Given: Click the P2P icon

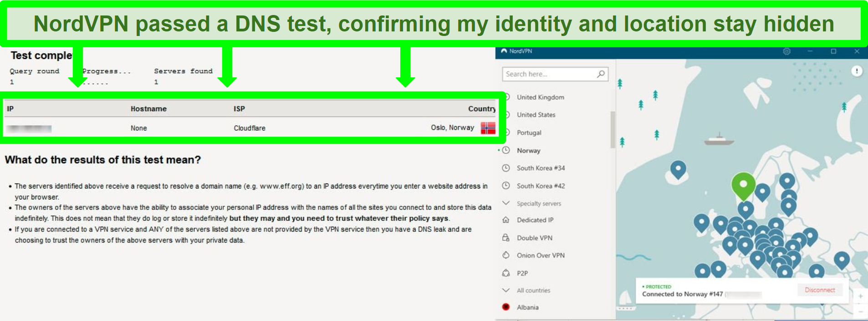Looking at the screenshot, I should (505, 273).
